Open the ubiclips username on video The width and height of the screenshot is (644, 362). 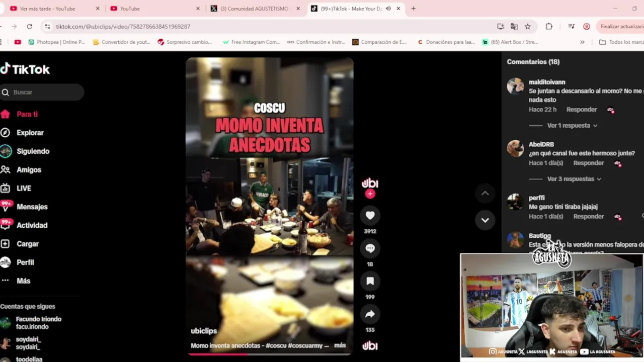coord(204,331)
